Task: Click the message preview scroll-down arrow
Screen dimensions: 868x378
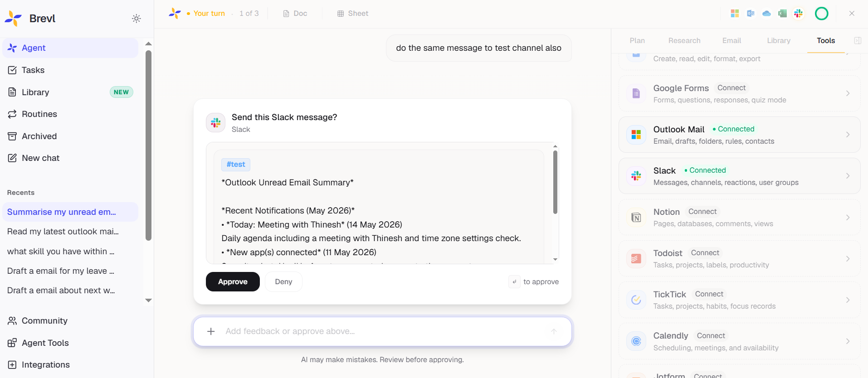Action: click(555, 260)
